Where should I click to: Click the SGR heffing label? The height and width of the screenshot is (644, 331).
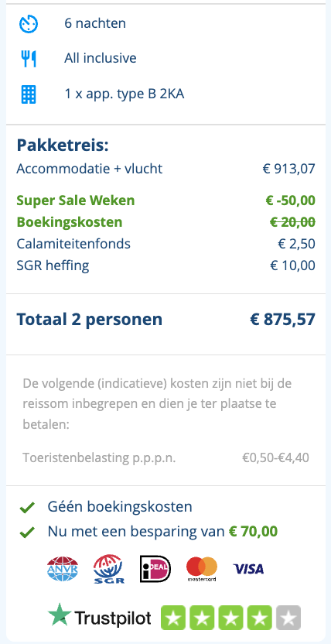click(x=53, y=265)
